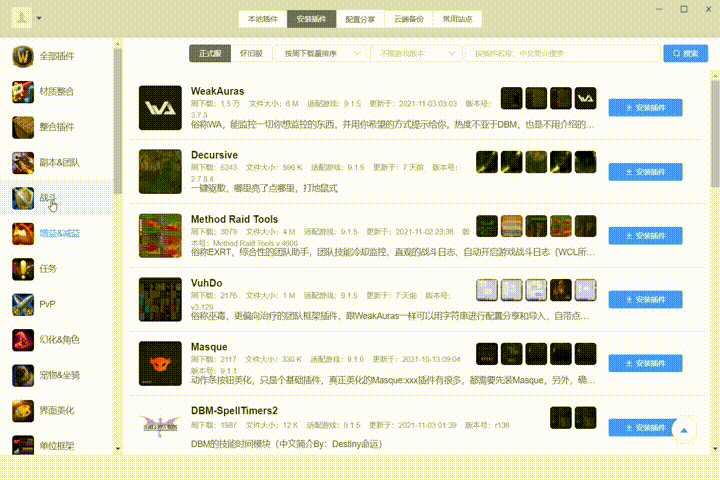This screenshot has height=480, width=720.
Task: Open last DBM-SpellTimers2 screenshot thumbnail
Action: (x=585, y=418)
